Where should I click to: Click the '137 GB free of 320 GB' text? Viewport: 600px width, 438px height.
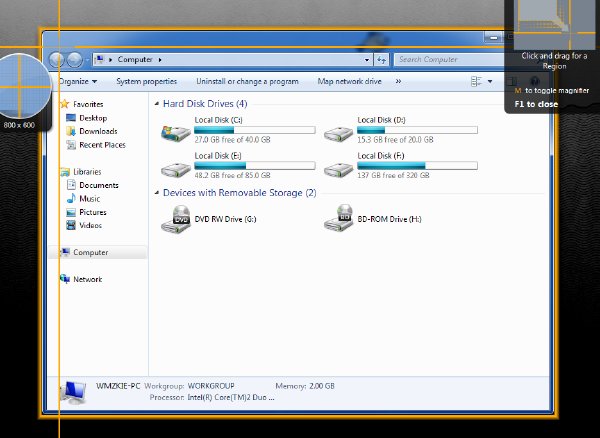pyautogui.click(x=393, y=176)
